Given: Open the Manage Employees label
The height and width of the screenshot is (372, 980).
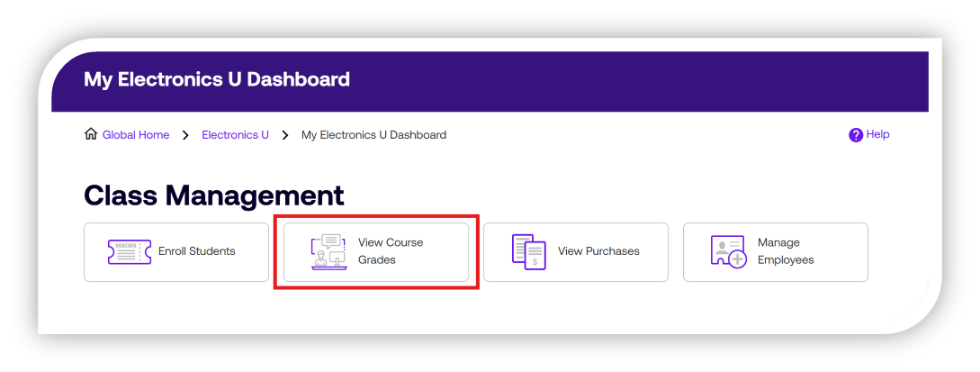Looking at the screenshot, I should pyautogui.click(x=785, y=251).
